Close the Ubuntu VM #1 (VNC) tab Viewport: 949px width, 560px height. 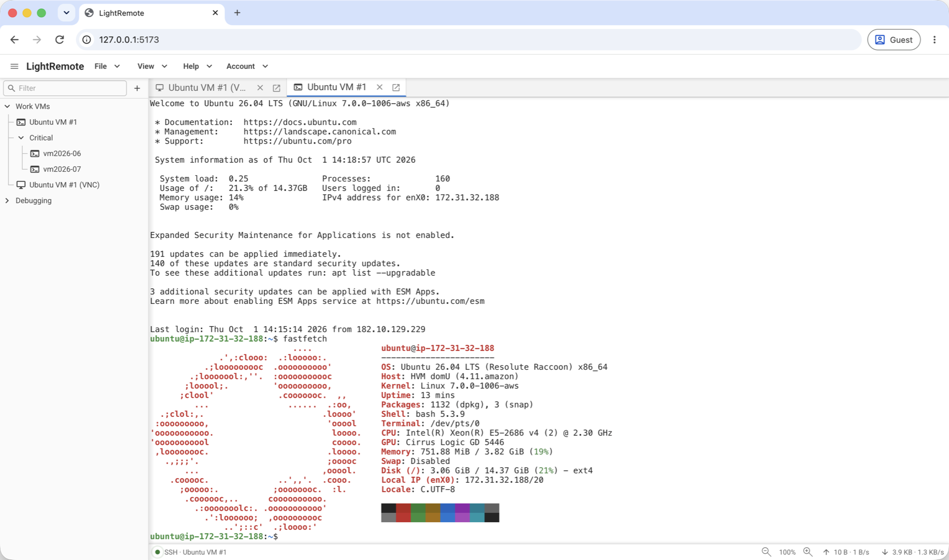point(260,88)
